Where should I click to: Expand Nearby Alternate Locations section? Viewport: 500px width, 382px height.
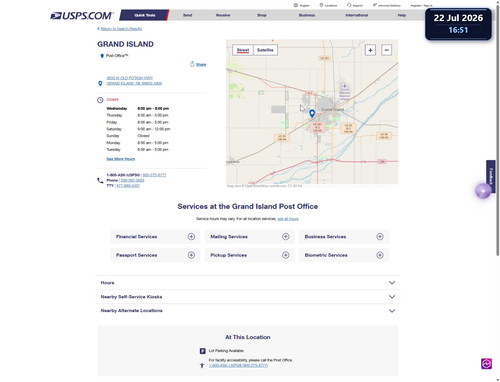click(248, 311)
